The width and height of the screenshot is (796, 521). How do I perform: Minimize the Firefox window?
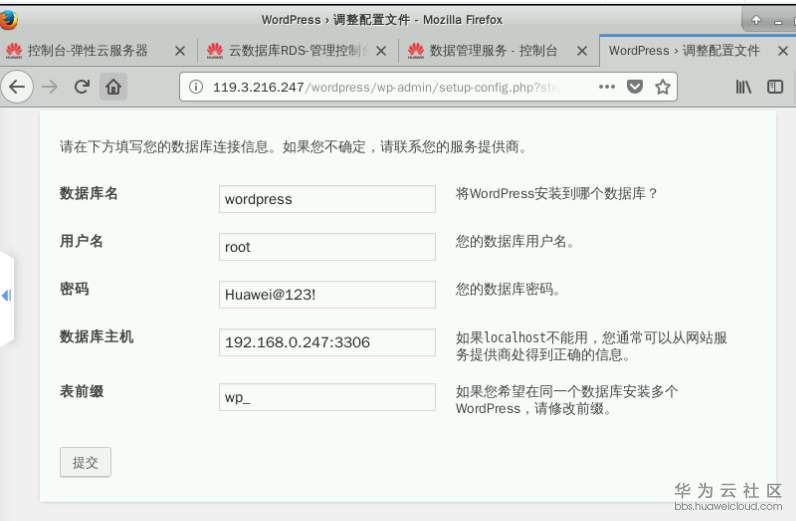(x=778, y=21)
